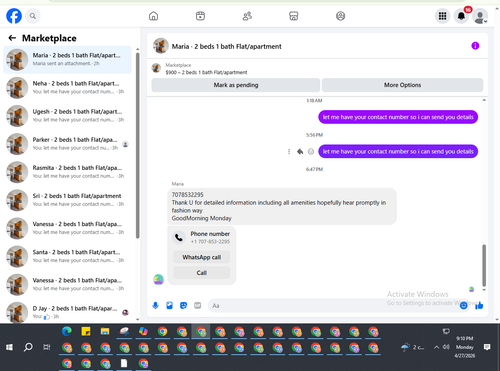This screenshot has height=371, width=500.
Task: Click the Facebook search magnifier icon
Action: click(33, 16)
